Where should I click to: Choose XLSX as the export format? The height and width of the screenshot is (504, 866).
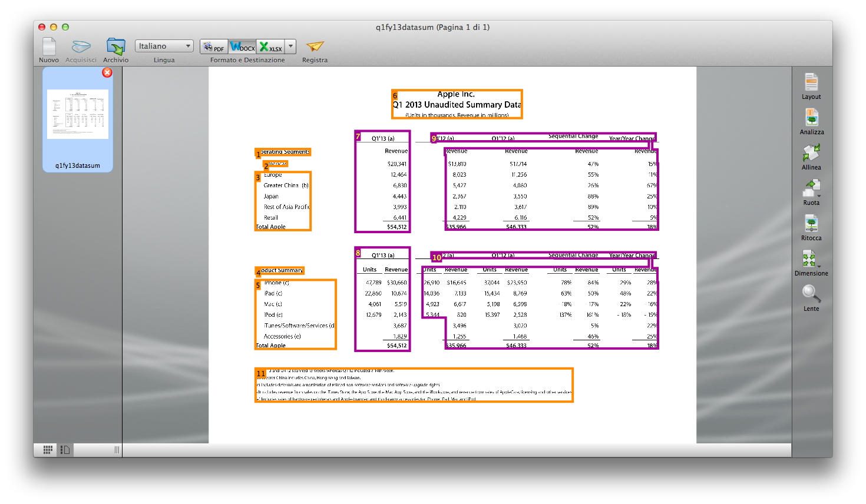tap(271, 47)
